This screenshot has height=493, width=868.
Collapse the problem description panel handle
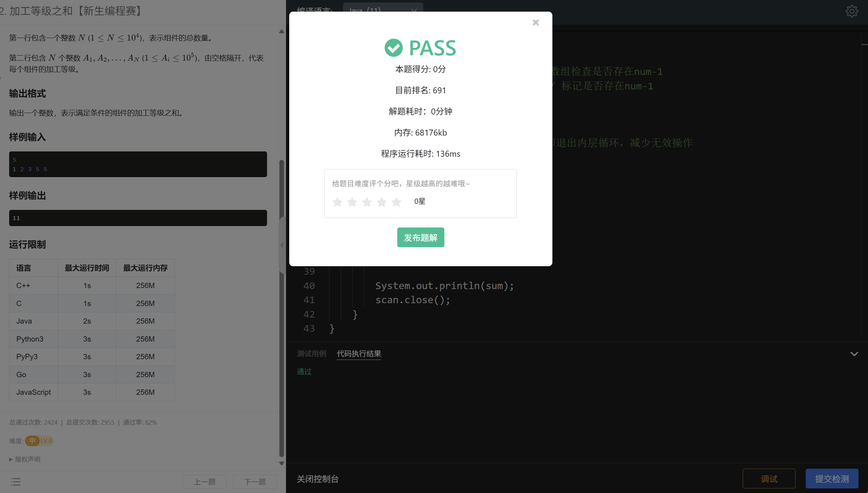(282, 245)
